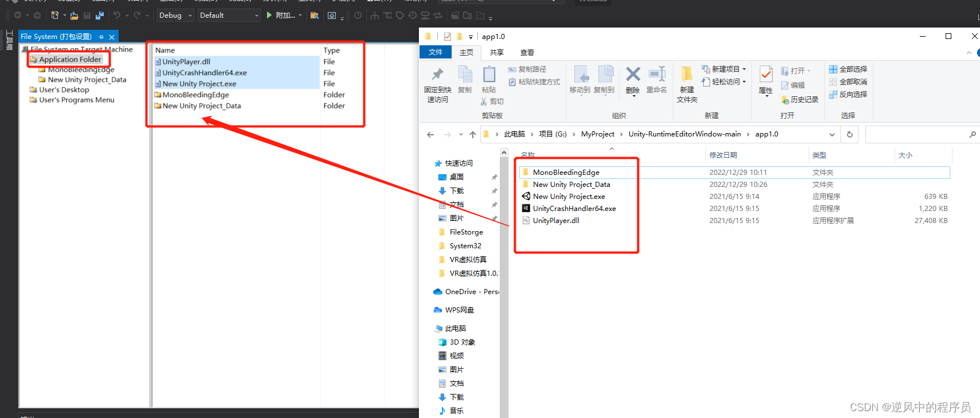Select UnityPlayer.dll in Visual Studio file list
This screenshot has width=980, height=418.
click(x=186, y=62)
